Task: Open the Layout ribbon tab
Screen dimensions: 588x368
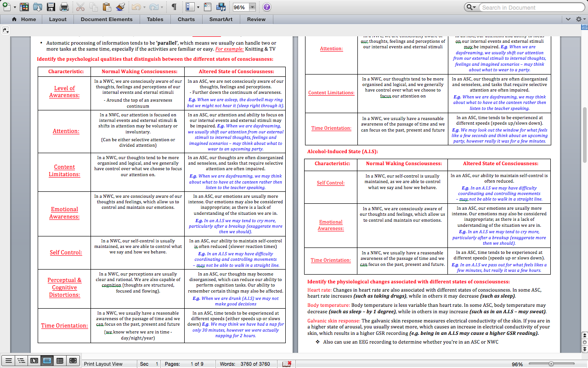Action: point(58,19)
